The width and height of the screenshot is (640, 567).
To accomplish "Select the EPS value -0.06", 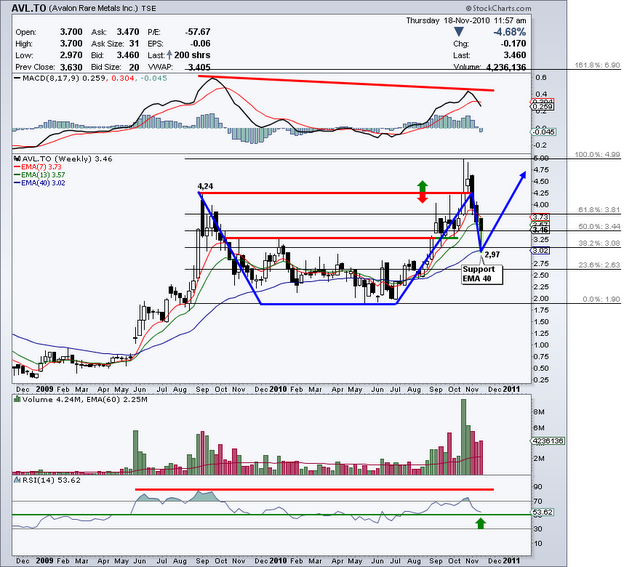I will pyautogui.click(x=200, y=43).
